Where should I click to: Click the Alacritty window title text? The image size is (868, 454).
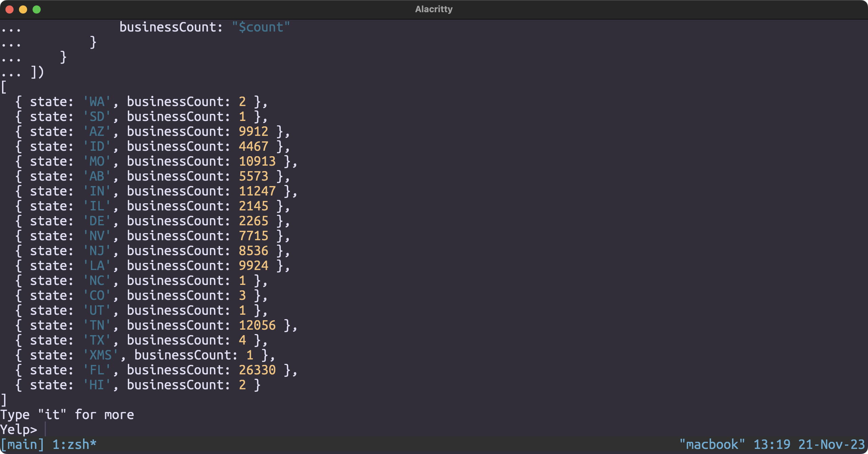click(x=434, y=9)
